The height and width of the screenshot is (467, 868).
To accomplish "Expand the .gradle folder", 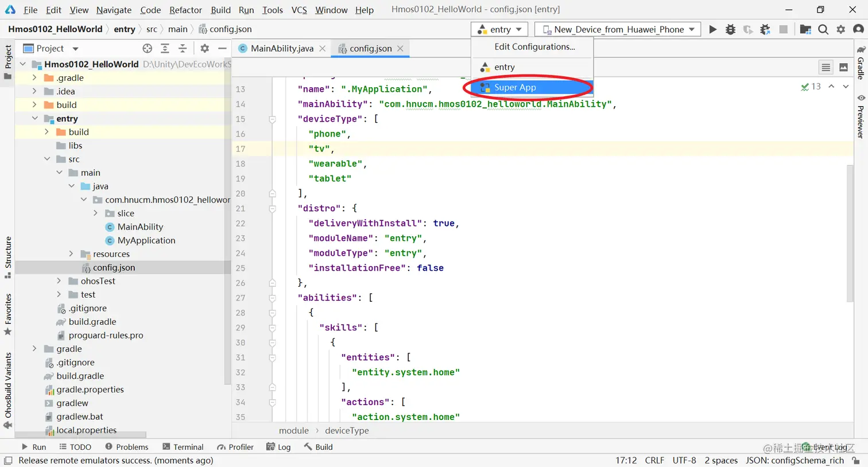I will click(34, 77).
